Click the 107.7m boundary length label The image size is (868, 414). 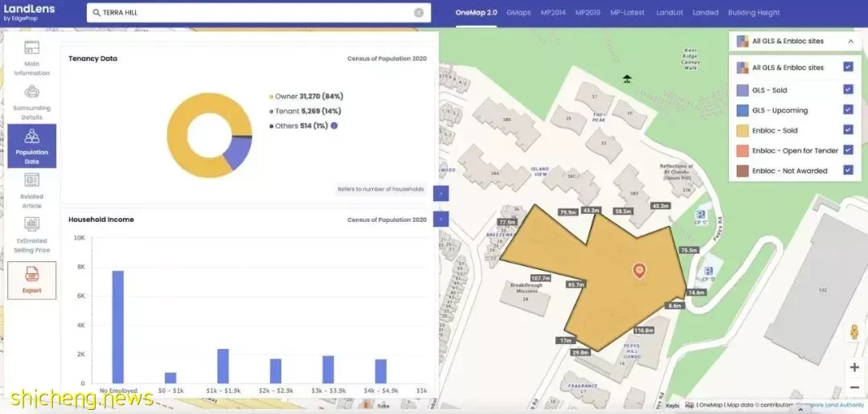[x=540, y=278]
